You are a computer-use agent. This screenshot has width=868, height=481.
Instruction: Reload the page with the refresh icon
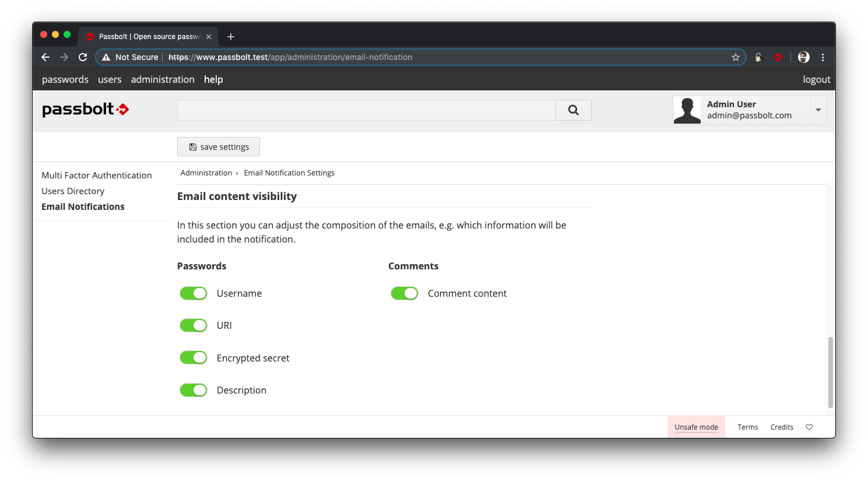point(83,57)
